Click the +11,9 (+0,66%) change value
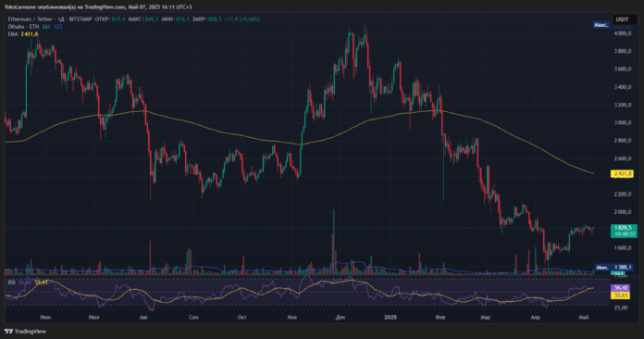644x339 pixels. coord(241,19)
